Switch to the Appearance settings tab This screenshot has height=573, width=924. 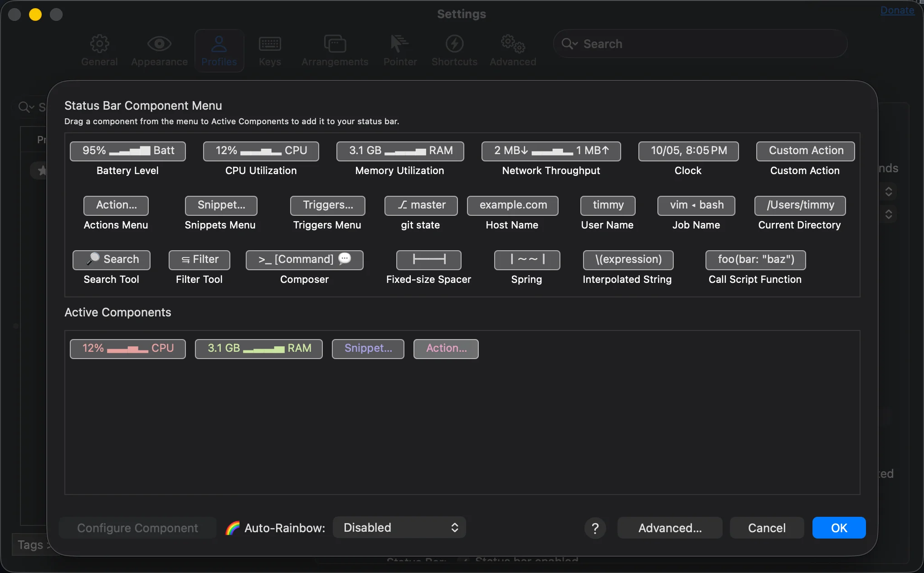pos(159,51)
